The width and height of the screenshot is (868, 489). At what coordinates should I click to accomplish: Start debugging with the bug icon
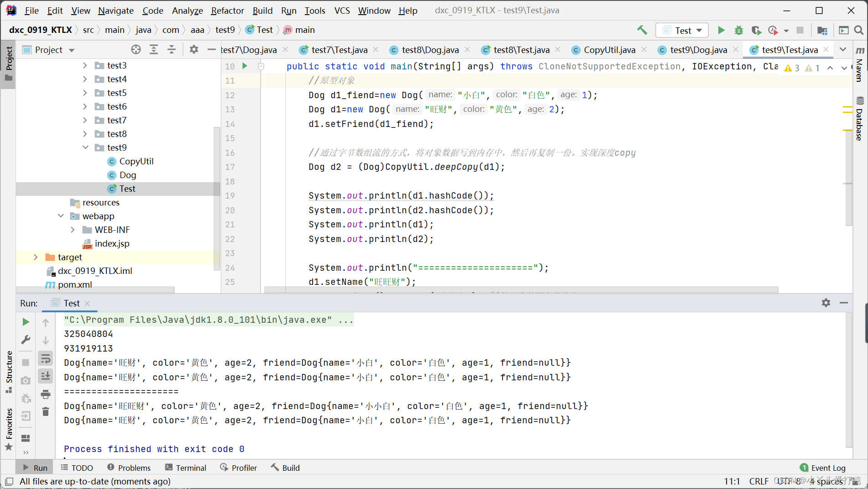click(x=738, y=30)
